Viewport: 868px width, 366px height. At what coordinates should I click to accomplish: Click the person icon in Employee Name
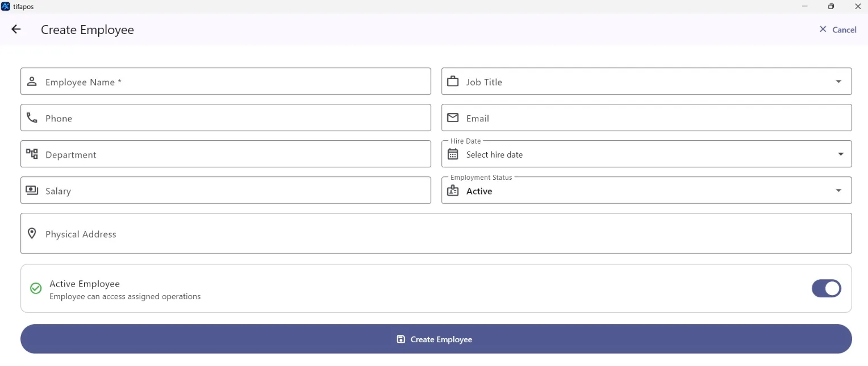pos(32,82)
